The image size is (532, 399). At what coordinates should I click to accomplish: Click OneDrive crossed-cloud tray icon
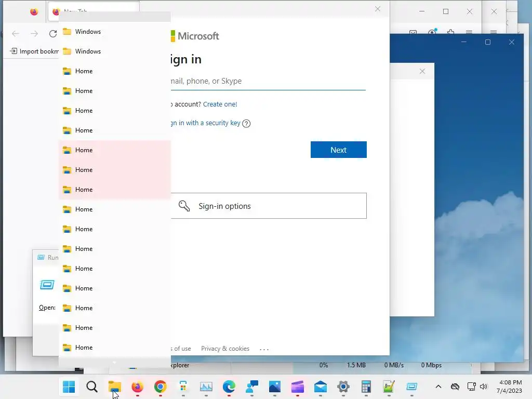455,387
